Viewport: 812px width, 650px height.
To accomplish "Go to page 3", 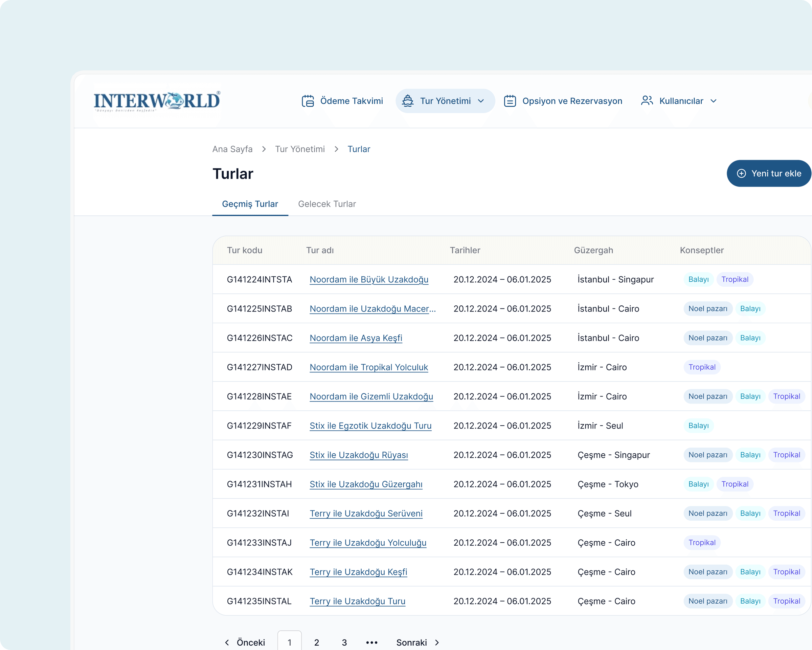I will 344,643.
